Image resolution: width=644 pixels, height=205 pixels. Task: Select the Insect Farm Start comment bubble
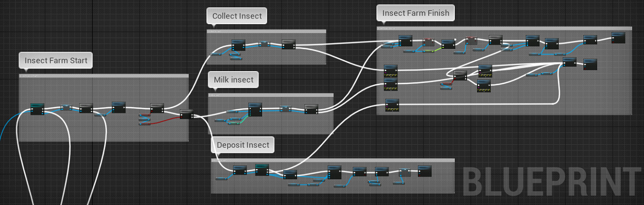(x=56, y=60)
